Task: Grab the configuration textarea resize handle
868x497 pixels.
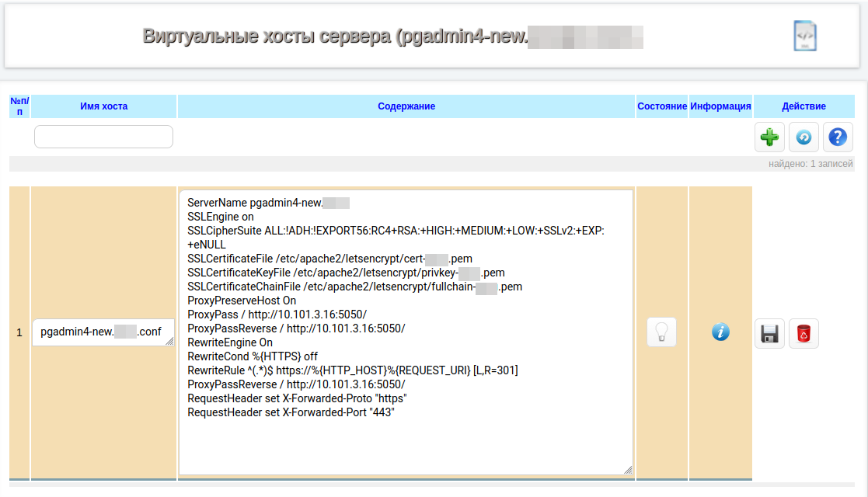Action: point(628,470)
